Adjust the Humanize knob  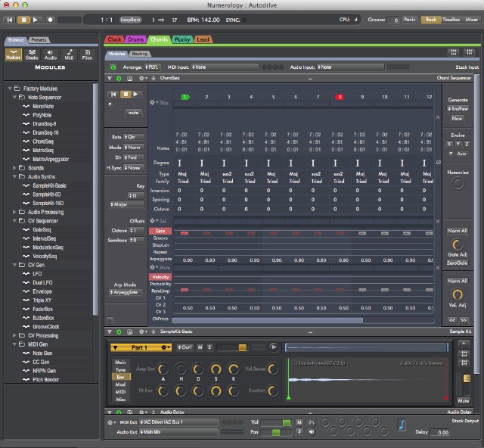(x=458, y=184)
